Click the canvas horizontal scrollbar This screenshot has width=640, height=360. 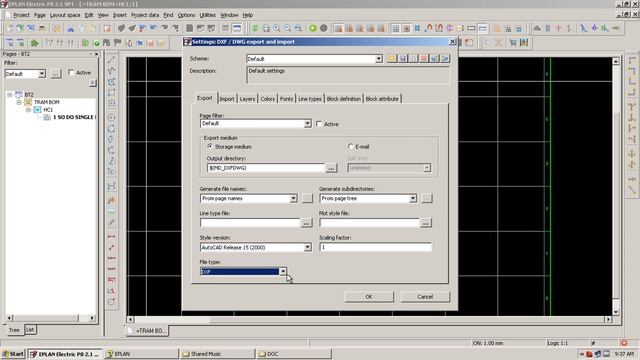(x=369, y=320)
